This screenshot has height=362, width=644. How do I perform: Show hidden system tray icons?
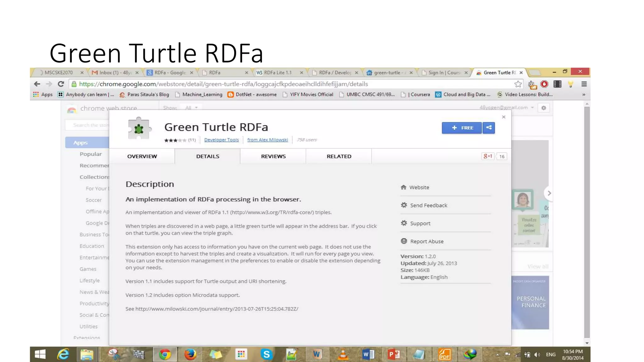(x=497, y=355)
